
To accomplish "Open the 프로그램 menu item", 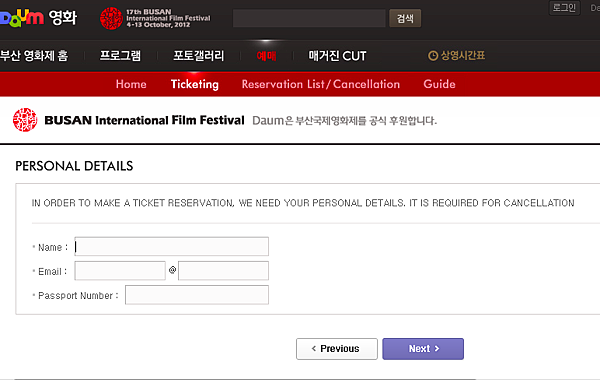I will pyautogui.click(x=120, y=56).
